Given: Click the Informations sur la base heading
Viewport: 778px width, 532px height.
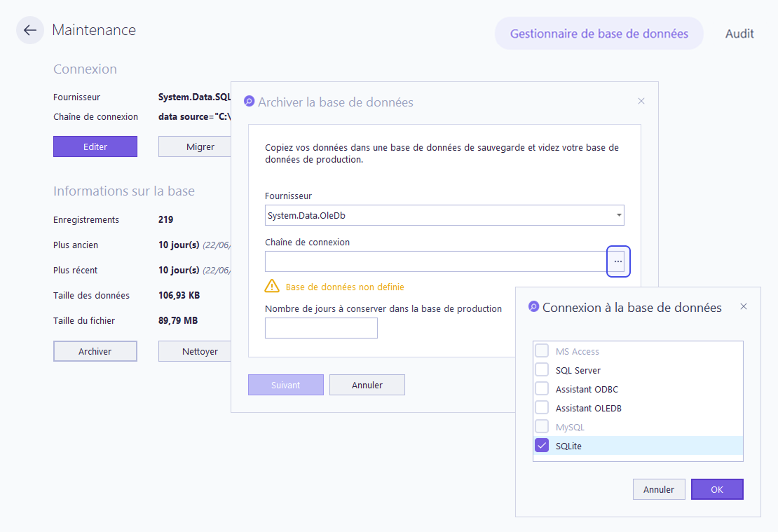Looking at the screenshot, I should tap(124, 191).
